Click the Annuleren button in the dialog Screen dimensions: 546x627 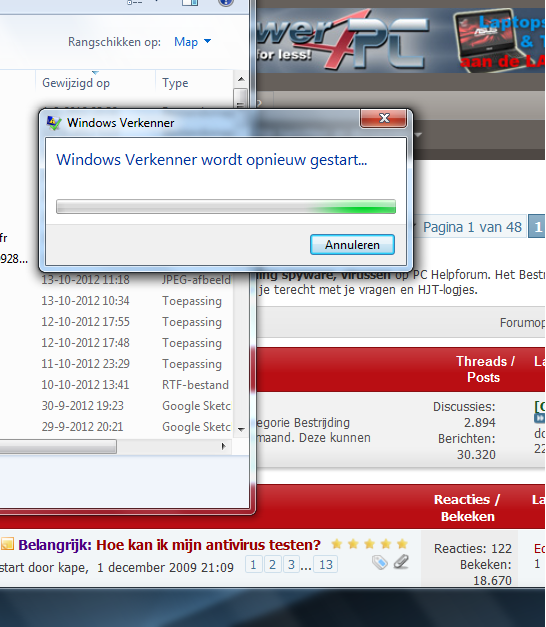pyautogui.click(x=352, y=244)
